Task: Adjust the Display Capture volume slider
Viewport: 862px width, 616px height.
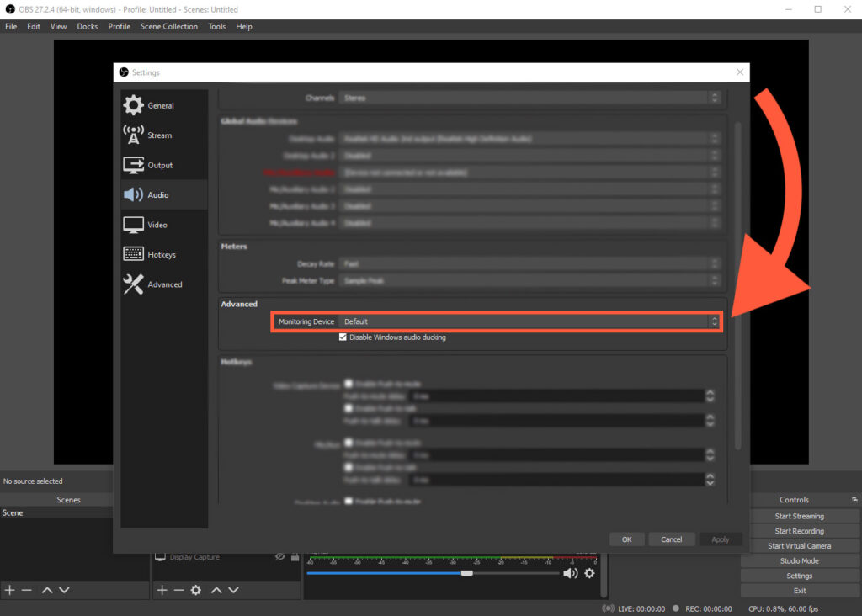Action: pos(467,573)
